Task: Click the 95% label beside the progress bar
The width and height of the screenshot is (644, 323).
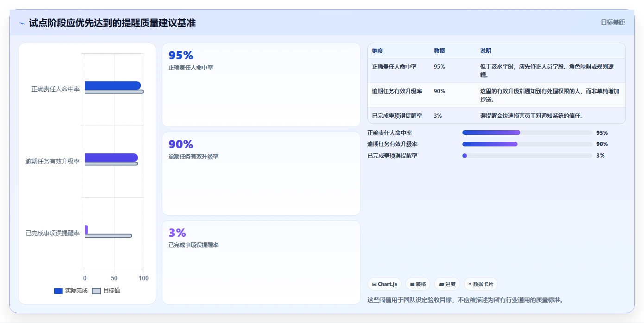Action: 602,133
